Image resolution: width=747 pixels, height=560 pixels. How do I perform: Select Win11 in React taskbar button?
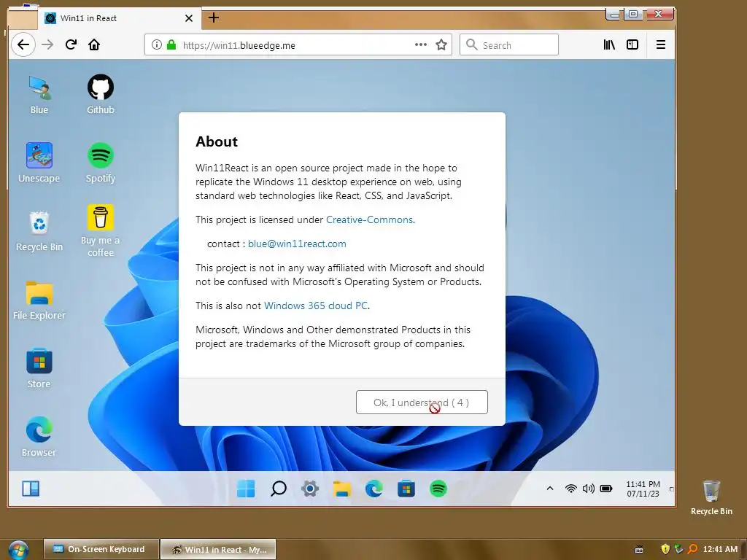pyautogui.click(x=218, y=549)
